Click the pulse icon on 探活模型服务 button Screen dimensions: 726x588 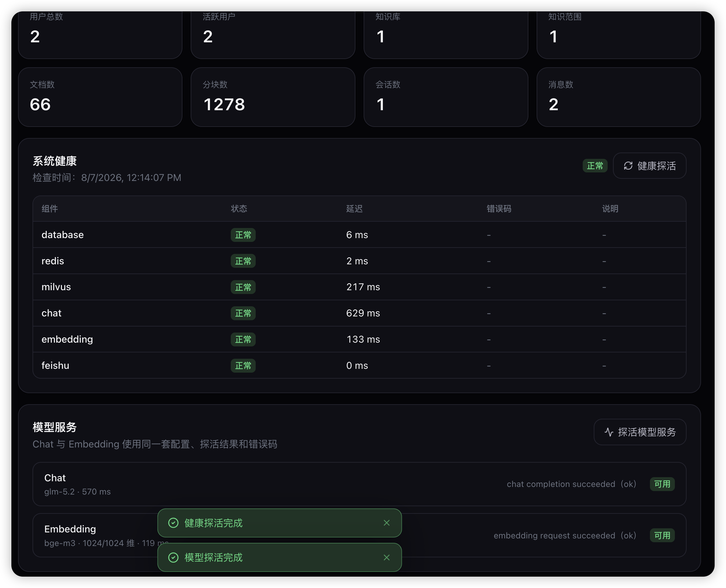pyautogui.click(x=609, y=432)
